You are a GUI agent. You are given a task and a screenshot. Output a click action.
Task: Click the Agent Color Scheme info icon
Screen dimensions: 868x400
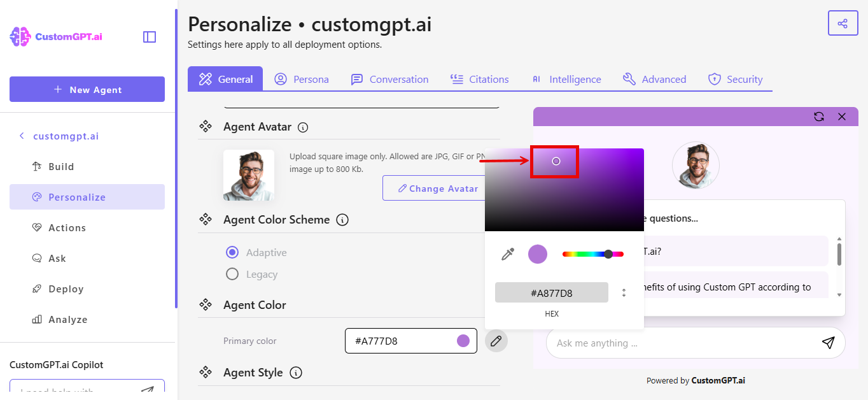[342, 220]
